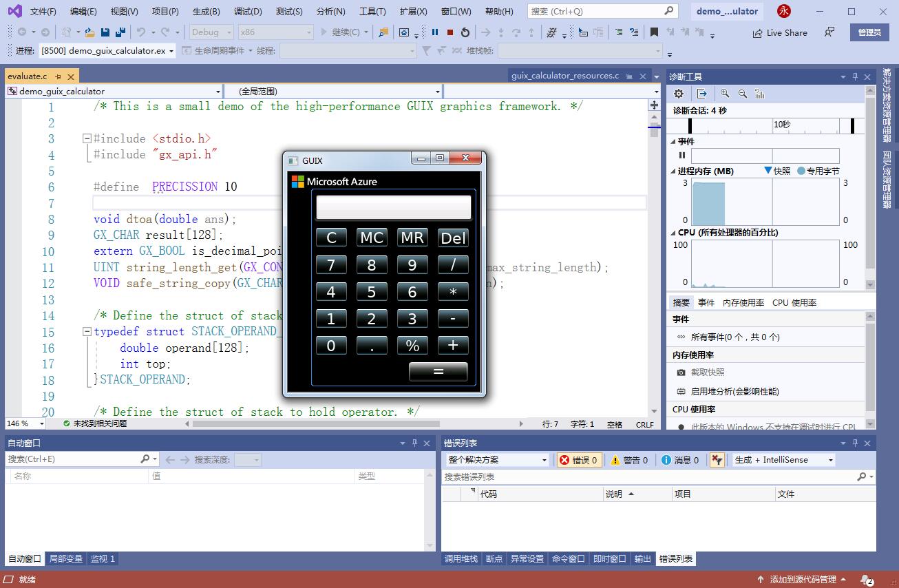The image size is (899, 588).
Task: Switch to CPU 使用率 tab in diagnostics
Action: tap(794, 302)
